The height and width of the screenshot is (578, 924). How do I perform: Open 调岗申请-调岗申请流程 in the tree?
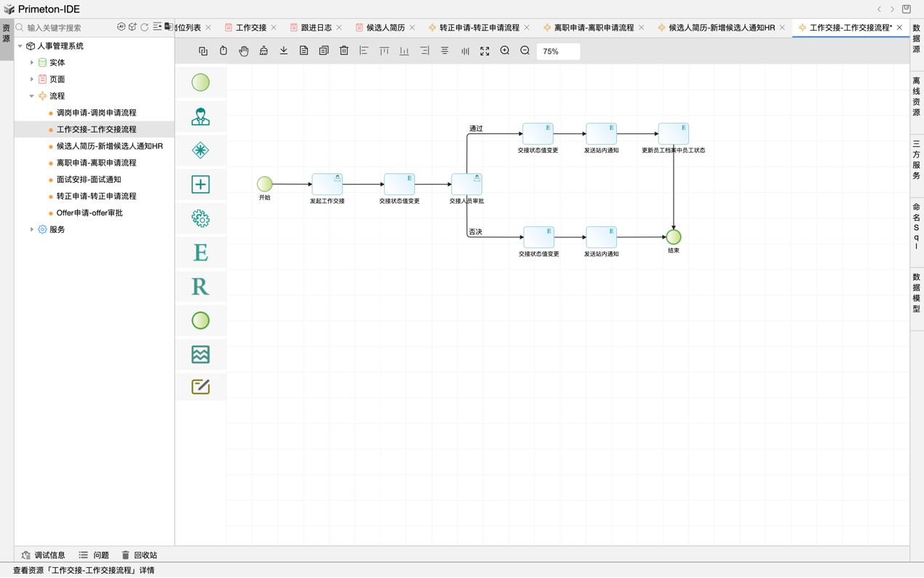[96, 113]
